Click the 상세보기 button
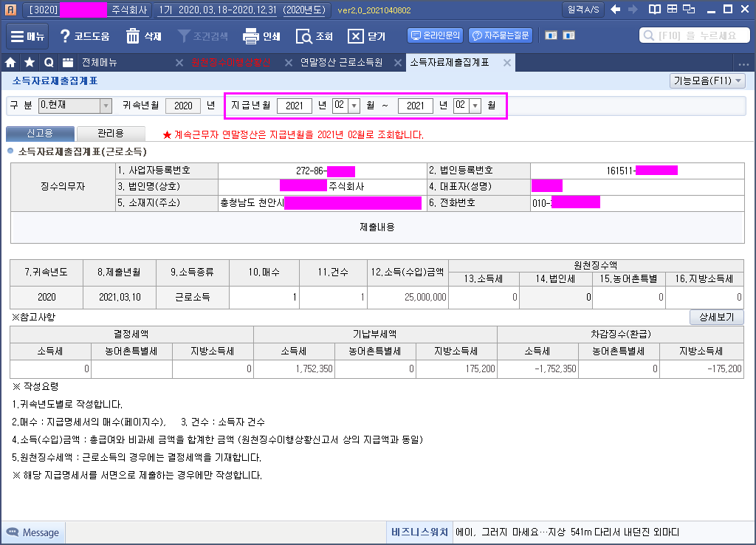 [716, 317]
